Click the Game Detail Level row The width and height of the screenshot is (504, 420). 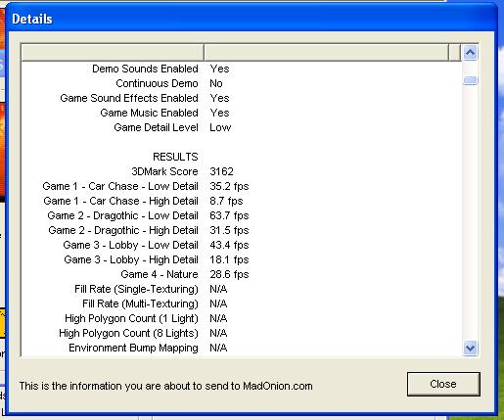click(x=242, y=127)
